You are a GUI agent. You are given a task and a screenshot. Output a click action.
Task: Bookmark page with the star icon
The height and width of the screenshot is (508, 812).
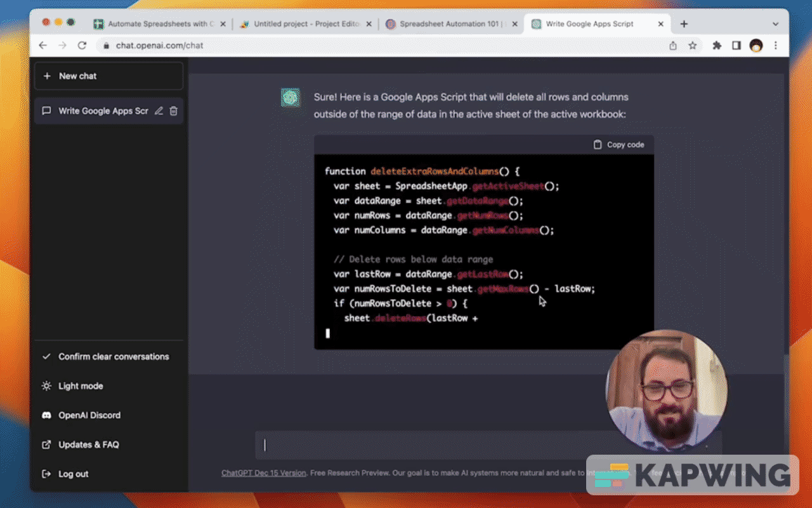click(692, 46)
